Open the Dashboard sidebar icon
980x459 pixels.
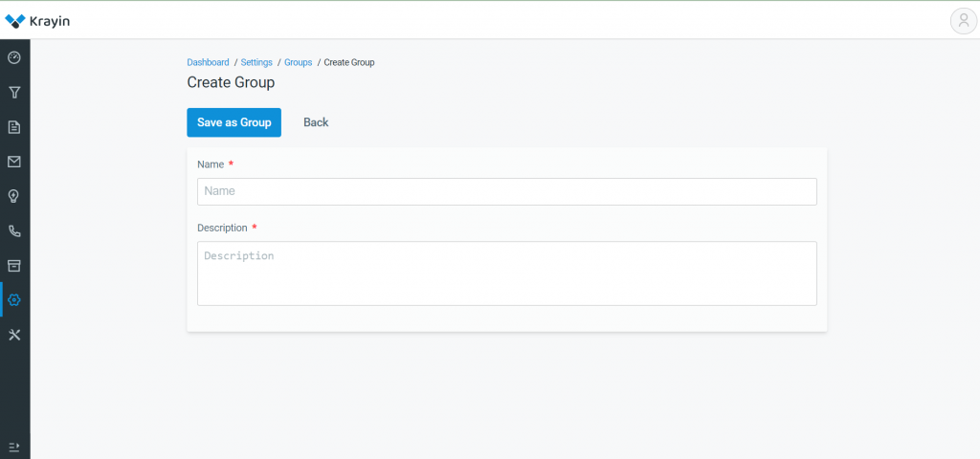pyautogui.click(x=14, y=58)
